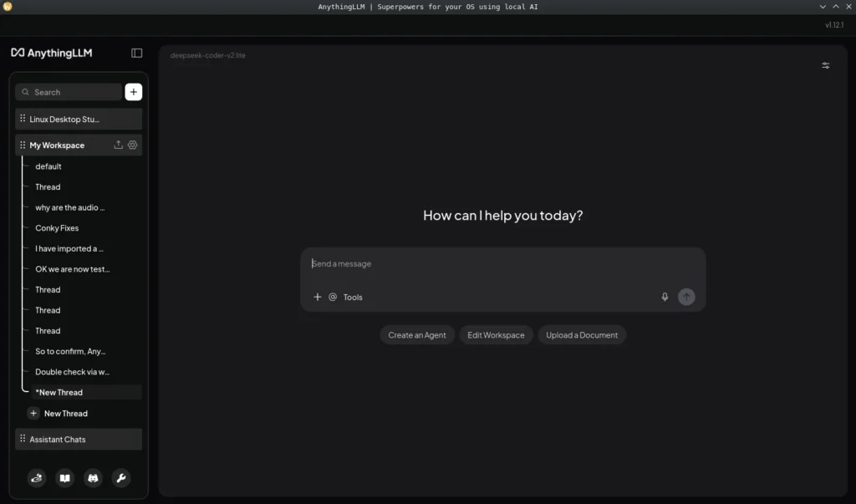Screen dimensions: 856x504
Task: Select the *New Thread entry
Action: point(86,392)
